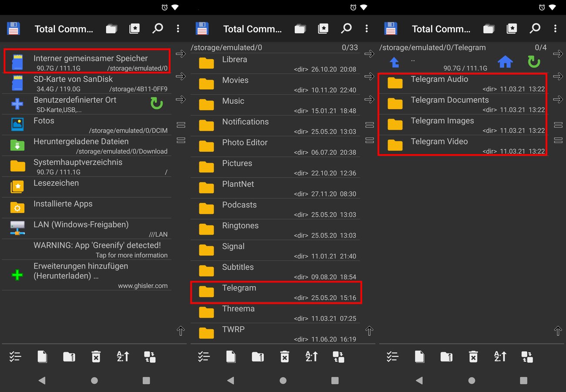
Task: Refresh Benutzerdefinierter Ort with green arrow icon
Action: click(157, 104)
